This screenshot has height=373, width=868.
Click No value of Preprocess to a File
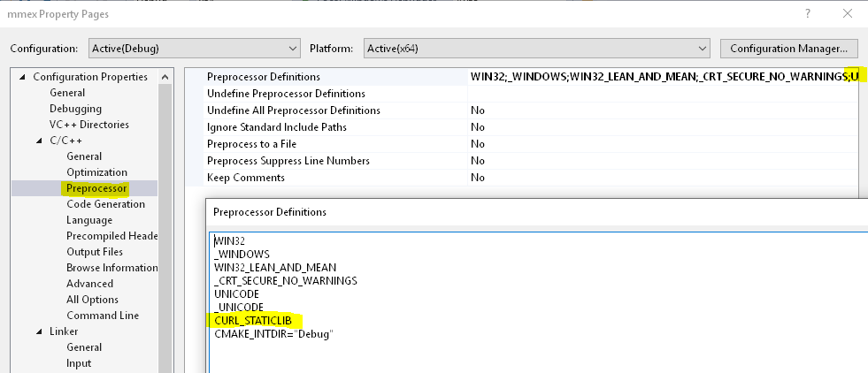pyautogui.click(x=478, y=144)
